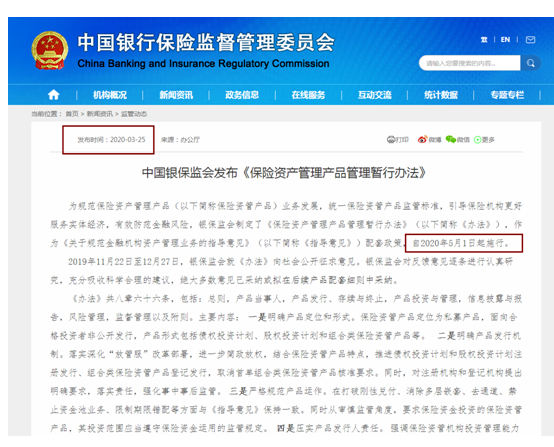Switch site language to EN

(505, 40)
